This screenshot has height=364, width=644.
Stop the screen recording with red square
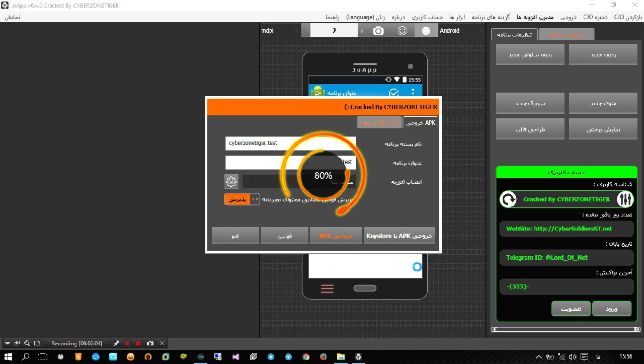(138, 343)
